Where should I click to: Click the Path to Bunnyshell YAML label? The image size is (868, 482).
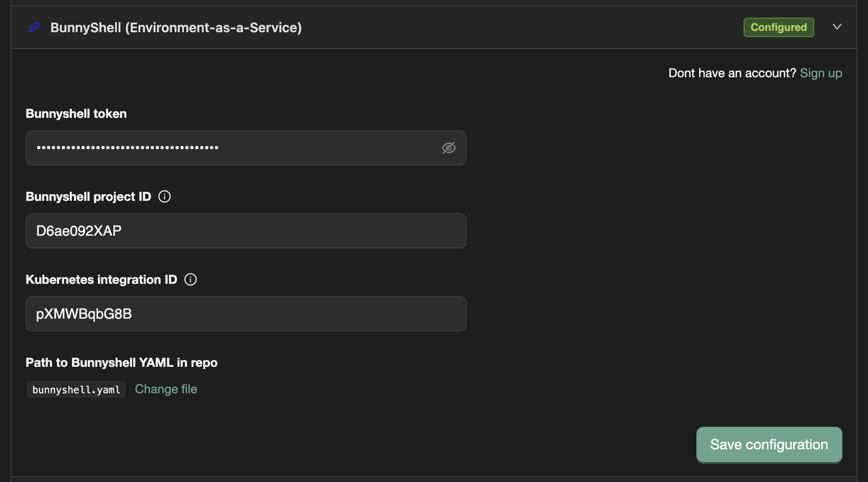(x=122, y=363)
